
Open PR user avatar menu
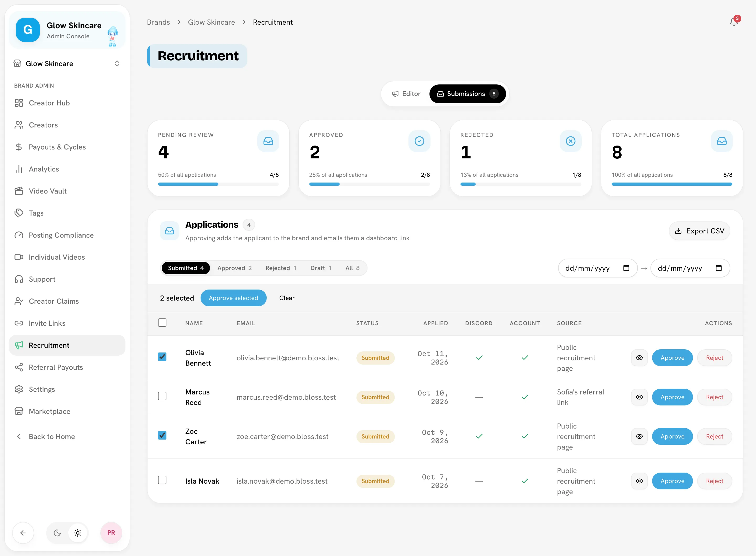pyautogui.click(x=111, y=533)
